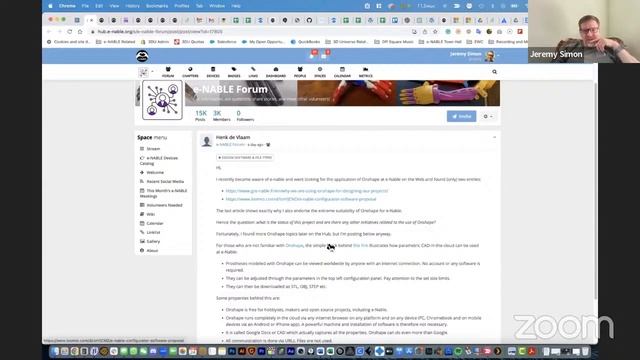Click the e-NABLE hub logo
The width and height of the screenshot is (640, 360).
coord(142,56)
